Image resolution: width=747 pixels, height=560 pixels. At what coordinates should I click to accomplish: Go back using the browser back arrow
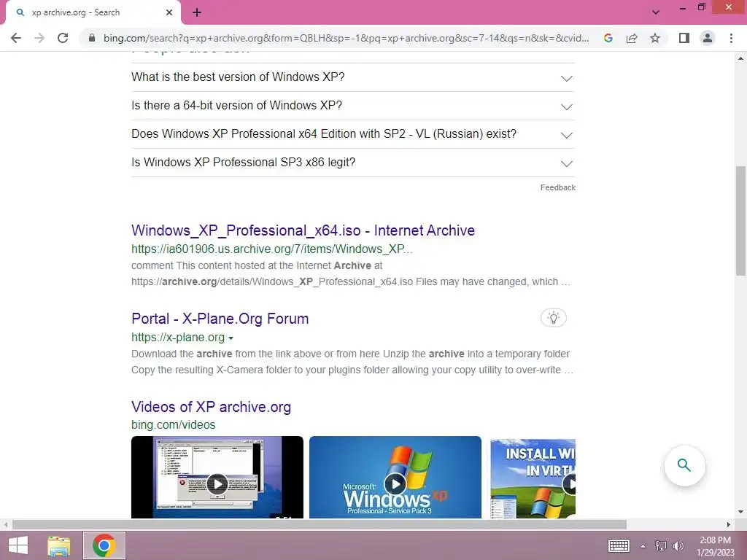pos(16,38)
